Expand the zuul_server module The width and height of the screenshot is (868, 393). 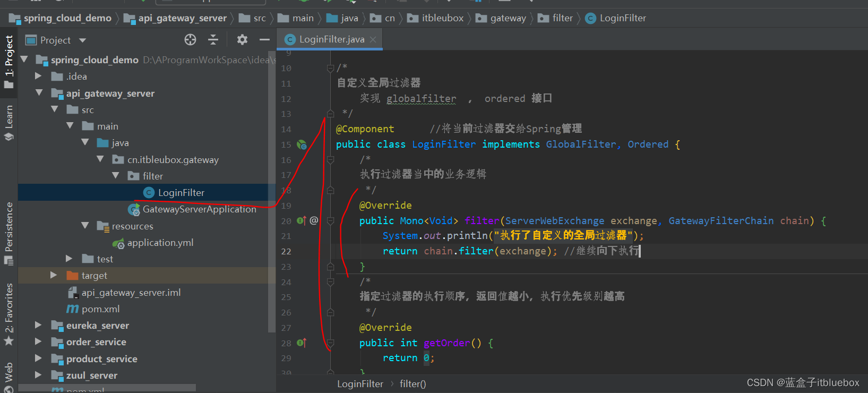(x=38, y=374)
